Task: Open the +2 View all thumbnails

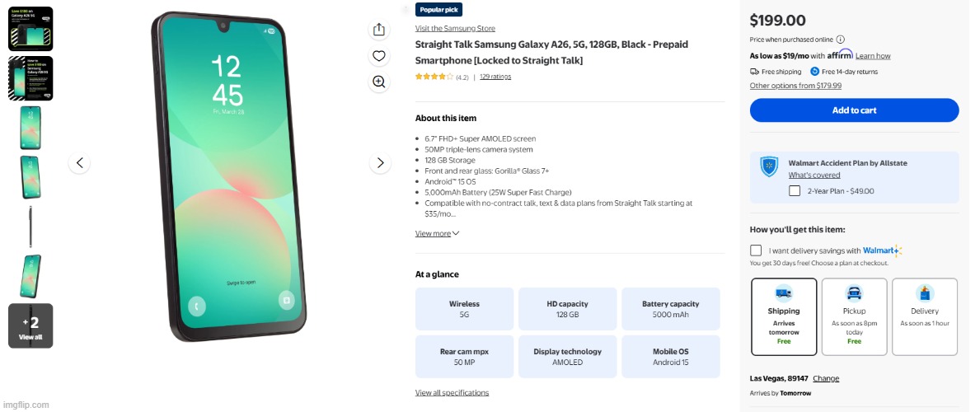Action: tap(30, 325)
